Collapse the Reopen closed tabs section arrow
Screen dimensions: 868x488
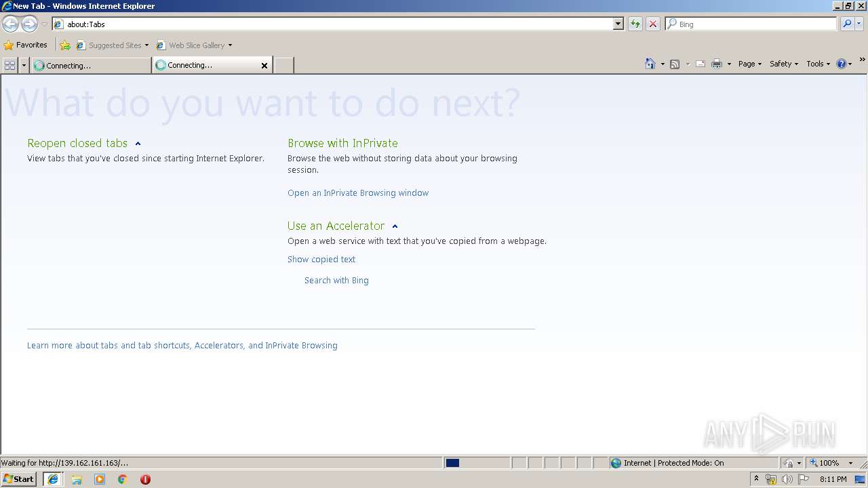(x=138, y=144)
